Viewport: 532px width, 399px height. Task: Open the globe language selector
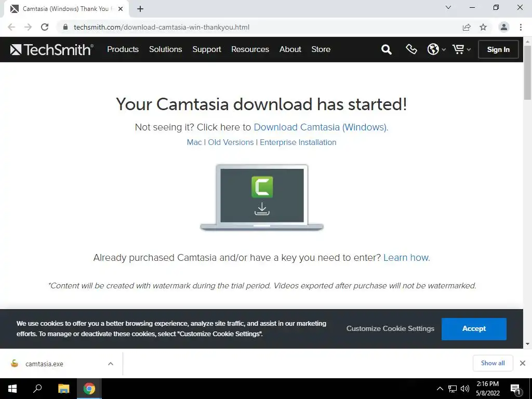click(436, 49)
